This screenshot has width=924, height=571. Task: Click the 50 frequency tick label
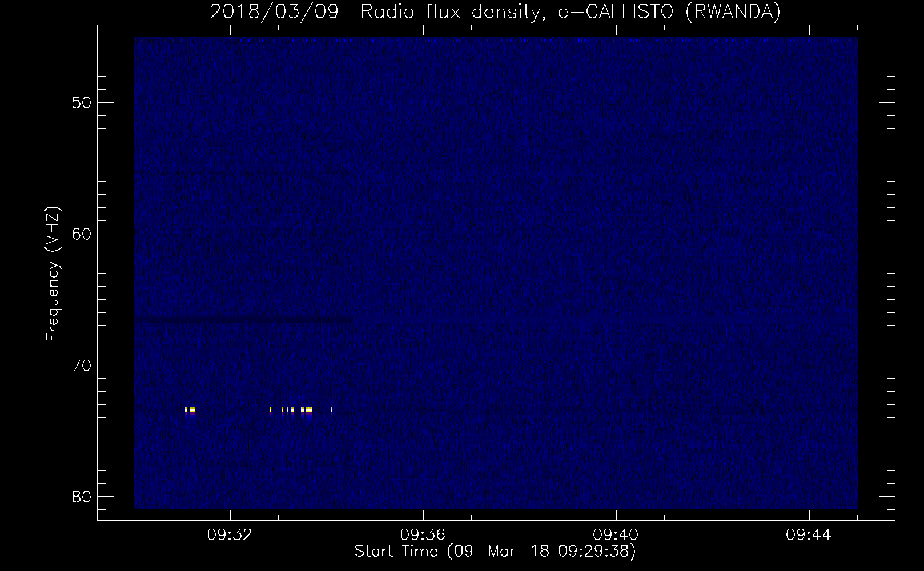coord(81,103)
